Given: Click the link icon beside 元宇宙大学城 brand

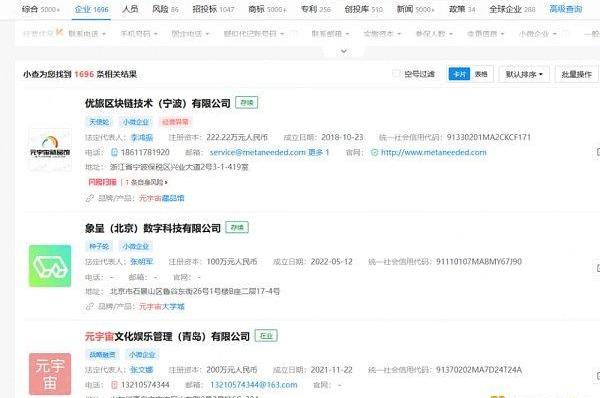Looking at the screenshot, I should [x=90, y=306].
